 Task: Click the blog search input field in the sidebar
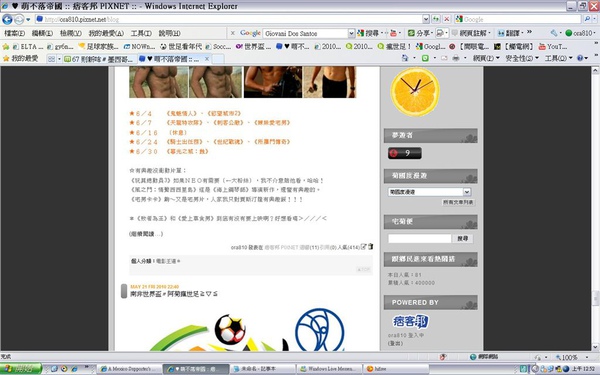(x=419, y=238)
